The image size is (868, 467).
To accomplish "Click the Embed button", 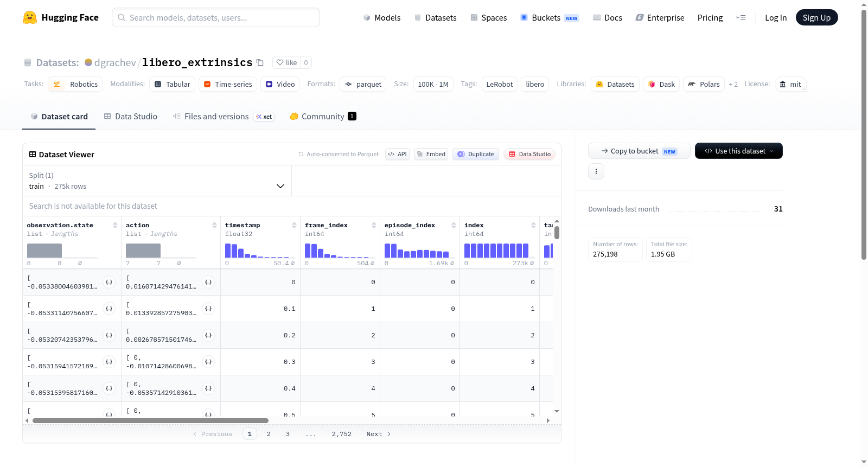I will pyautogui.click(x=431, y=154).
